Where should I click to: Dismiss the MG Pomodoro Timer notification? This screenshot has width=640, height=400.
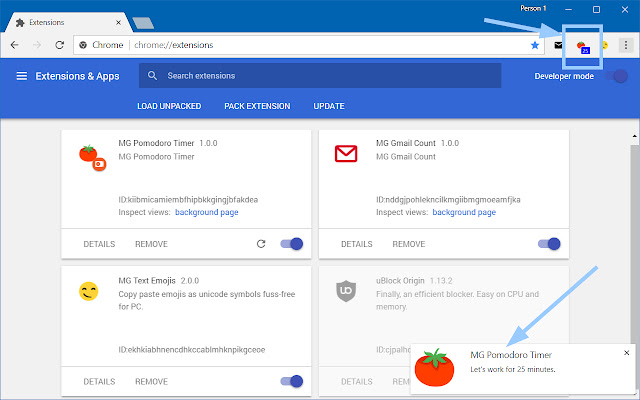(x=627, y=353)
